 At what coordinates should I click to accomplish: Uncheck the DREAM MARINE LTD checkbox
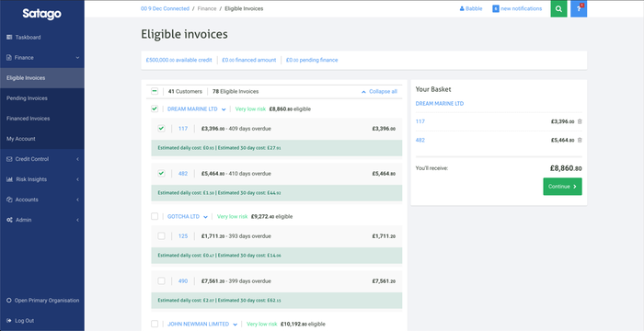pyautogui.click(x=155, y=108)
